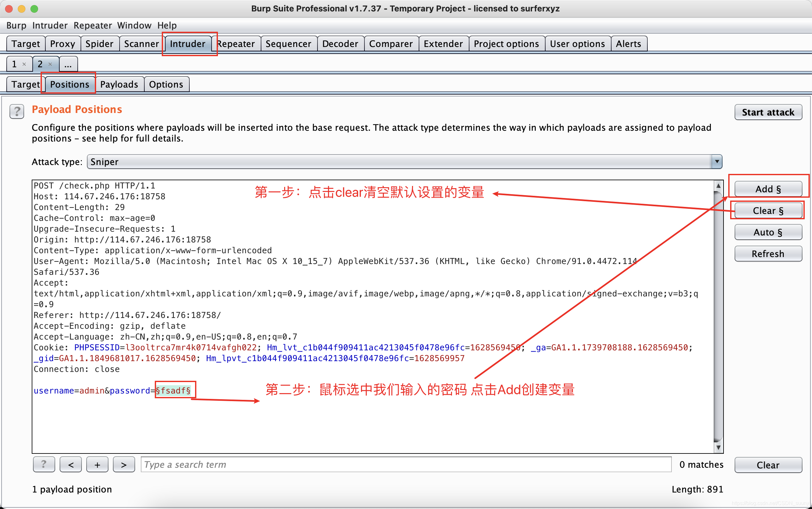The image size is (812, 509).
Task: Open the Options sub-tab
Action: (166, 84)
